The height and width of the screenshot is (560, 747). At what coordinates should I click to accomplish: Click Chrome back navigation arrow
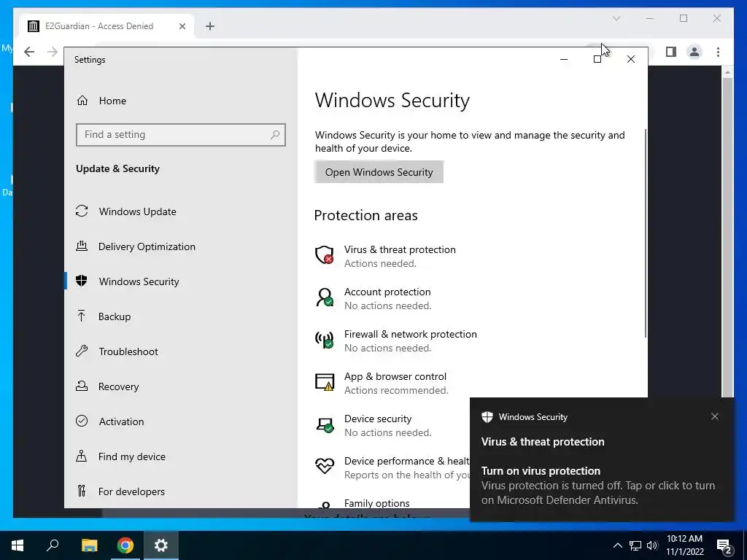tap(29, 52)
